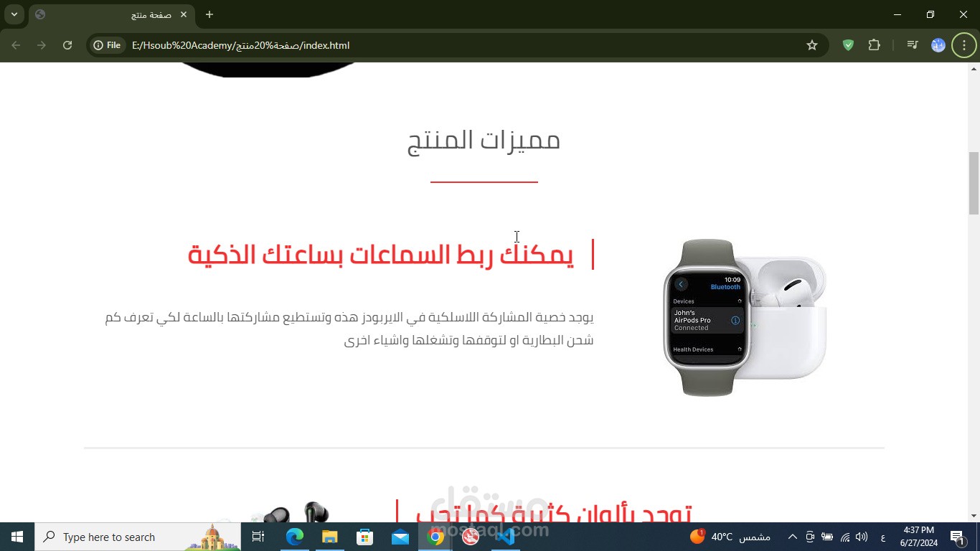Open the tab search dropdown arrow
The image size is (980, 551).
14,14
